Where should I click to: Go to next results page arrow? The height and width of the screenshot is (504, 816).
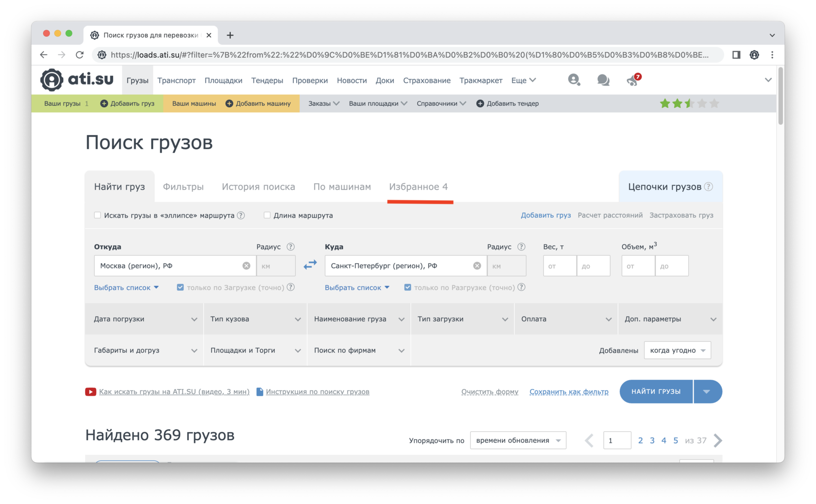718,440
